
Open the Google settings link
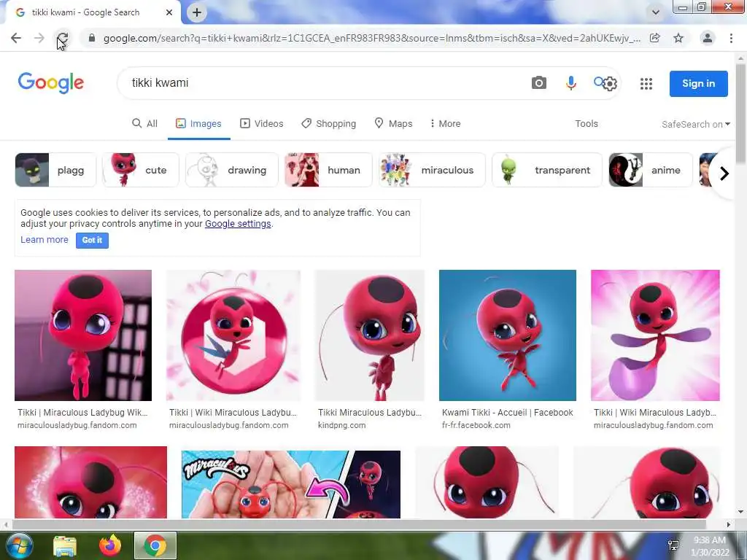(x=238, y=224)
